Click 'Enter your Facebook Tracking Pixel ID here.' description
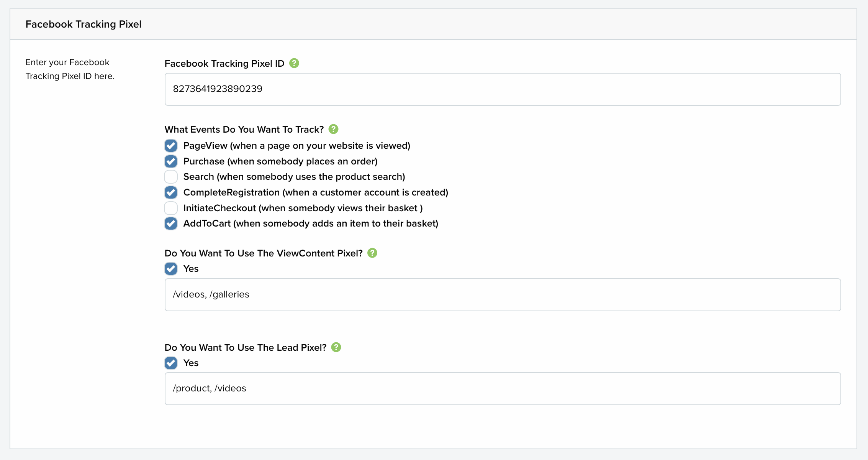 click(x=70, y=69)
